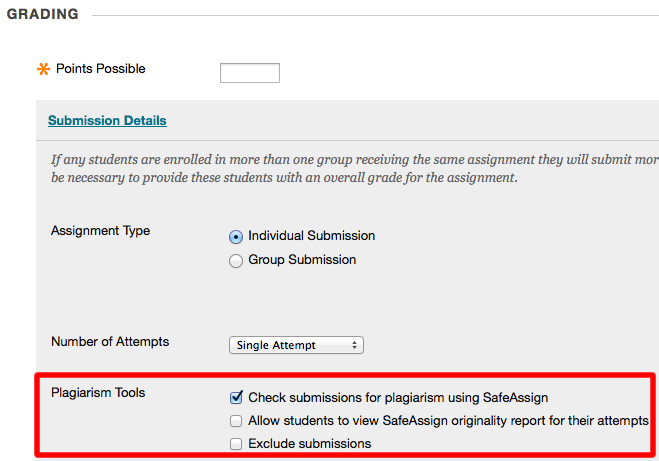This screenshot has height=461, width=659.
Task: Select the Group Submission radio button
Action: (x=236, y=260)
